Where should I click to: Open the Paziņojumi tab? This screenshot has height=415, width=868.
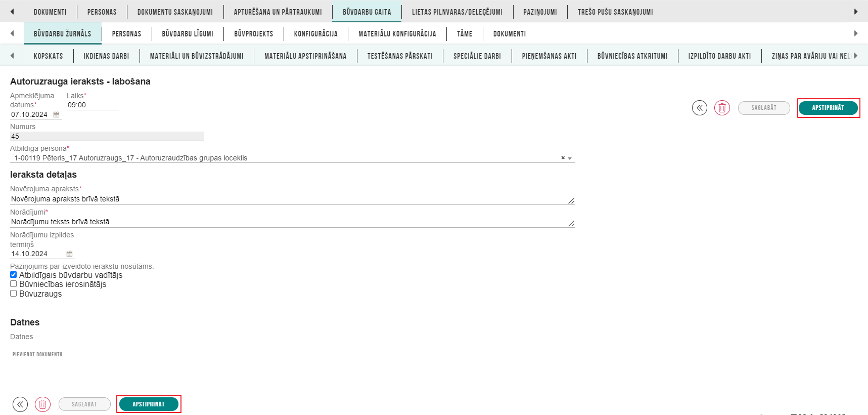(540, 12)
